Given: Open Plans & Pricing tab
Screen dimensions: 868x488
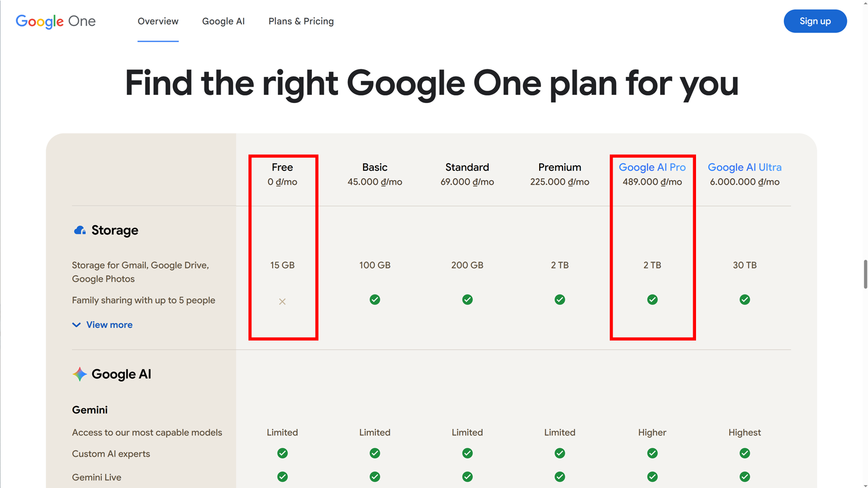Looking at the screenshot, I should 301,22.
